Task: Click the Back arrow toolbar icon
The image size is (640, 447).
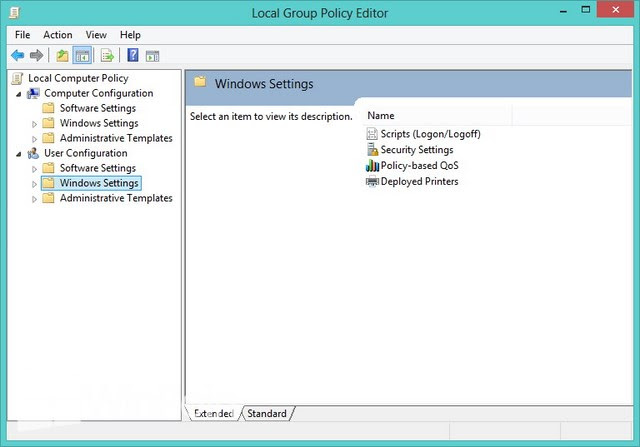Action: [18, 55]
